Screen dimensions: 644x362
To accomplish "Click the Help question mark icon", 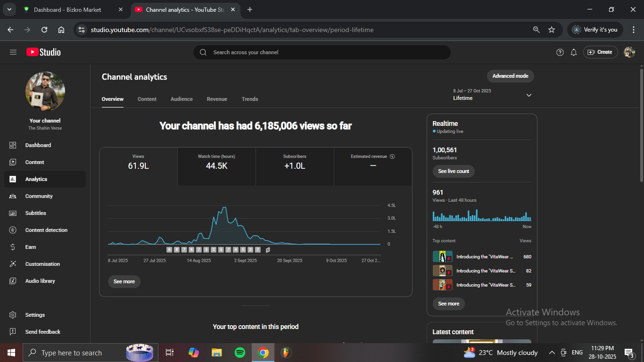I will [x=560, y=52].
